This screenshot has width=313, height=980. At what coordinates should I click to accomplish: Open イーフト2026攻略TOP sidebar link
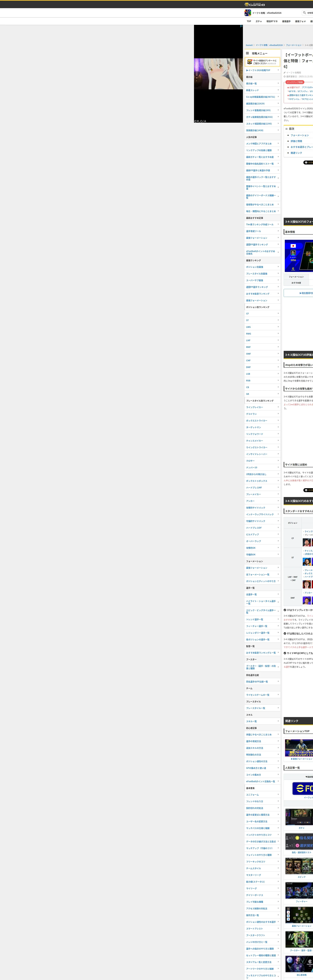click(x=258, y=70)
